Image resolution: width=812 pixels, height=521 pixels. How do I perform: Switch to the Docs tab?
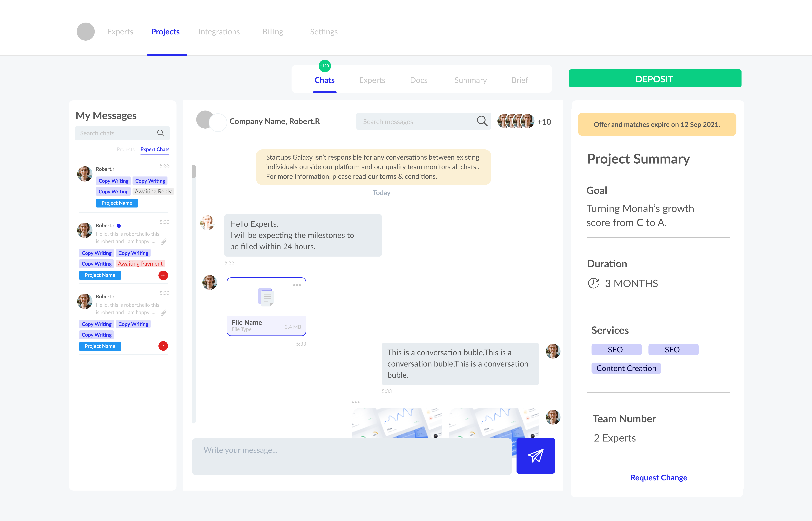(419, 80)
